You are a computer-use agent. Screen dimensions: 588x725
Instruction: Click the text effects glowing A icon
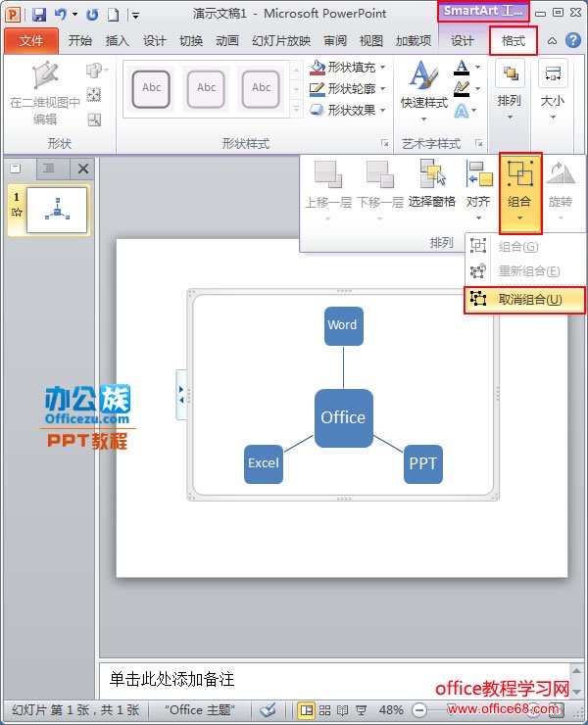click(x=462, y=111)
